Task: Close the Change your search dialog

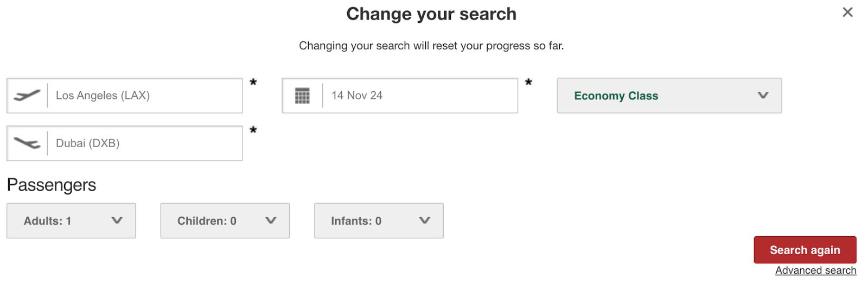Action: (x=847, y=12)
